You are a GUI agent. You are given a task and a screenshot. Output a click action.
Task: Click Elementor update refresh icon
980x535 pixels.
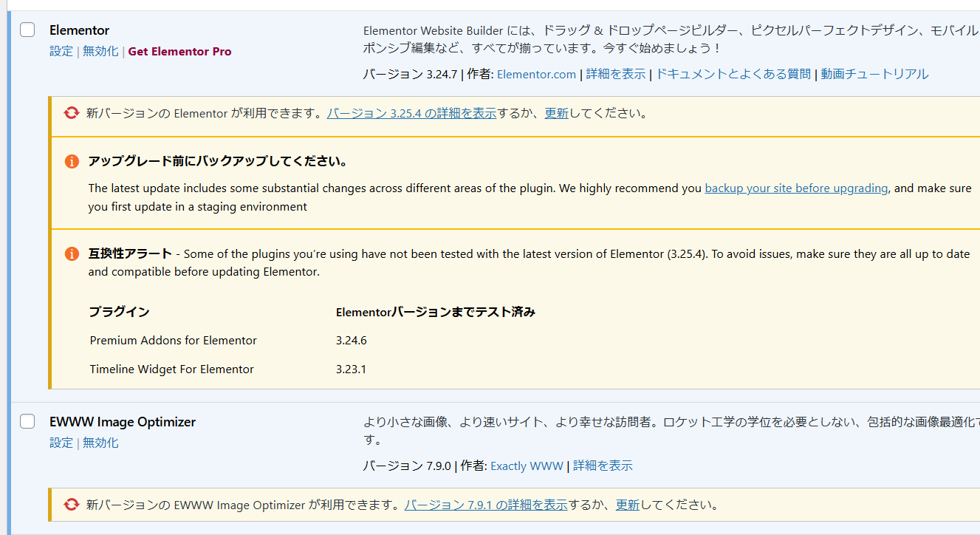click(71, 113)
